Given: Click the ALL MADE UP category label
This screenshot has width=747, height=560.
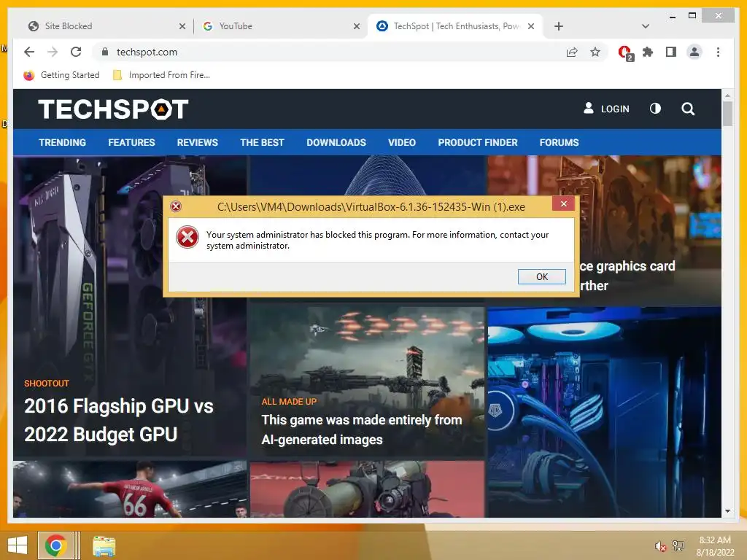Looking at the screenshot, I should (x=289, y=402).
